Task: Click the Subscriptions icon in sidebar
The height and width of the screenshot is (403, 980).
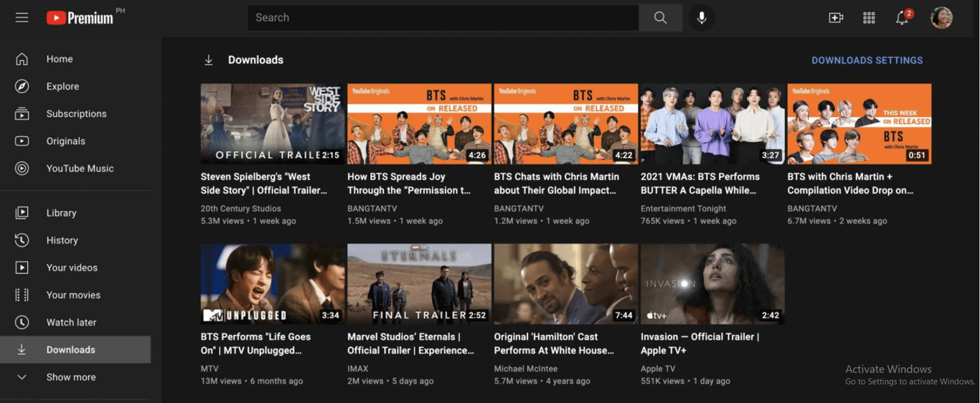Action: (22, 113)
